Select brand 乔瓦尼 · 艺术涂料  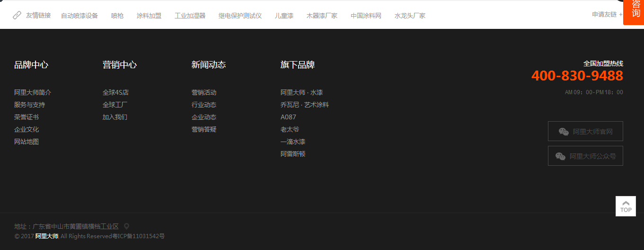[x=304, y=105]
